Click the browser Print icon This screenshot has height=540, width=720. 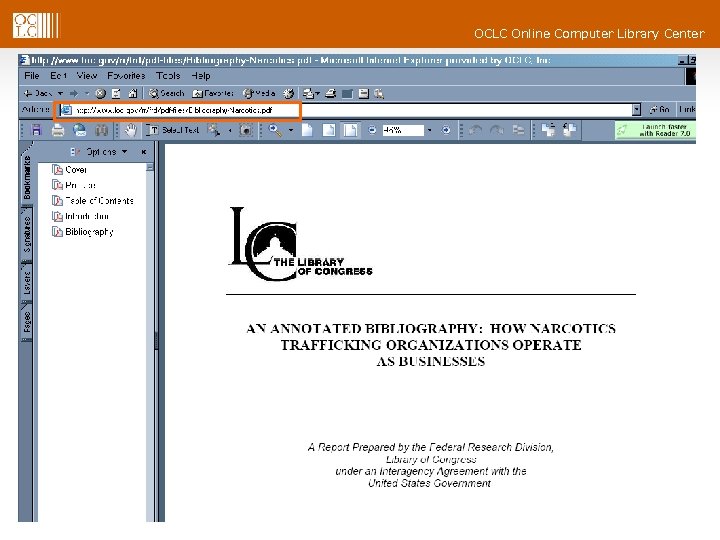click(x=331, y=94)
